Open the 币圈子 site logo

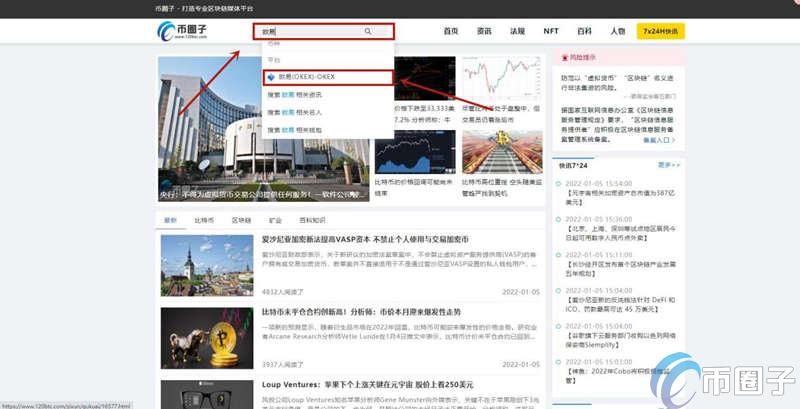click(x=182, y=31)
